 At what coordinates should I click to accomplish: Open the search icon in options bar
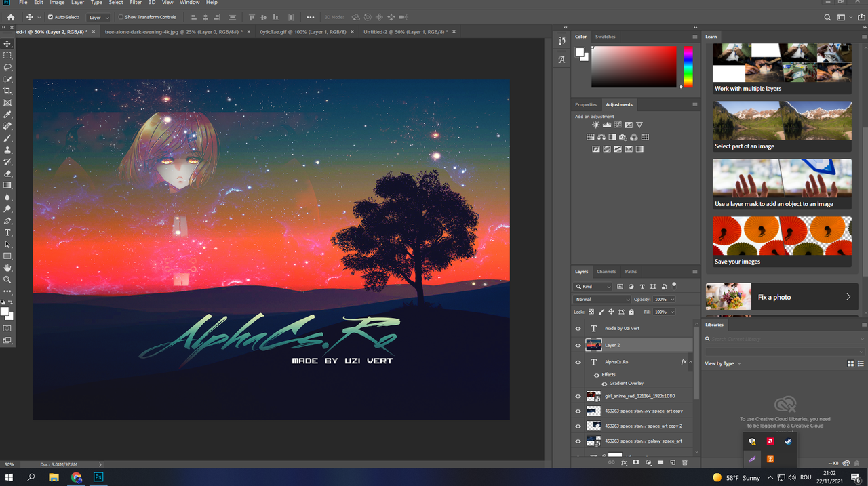[827, 17]
